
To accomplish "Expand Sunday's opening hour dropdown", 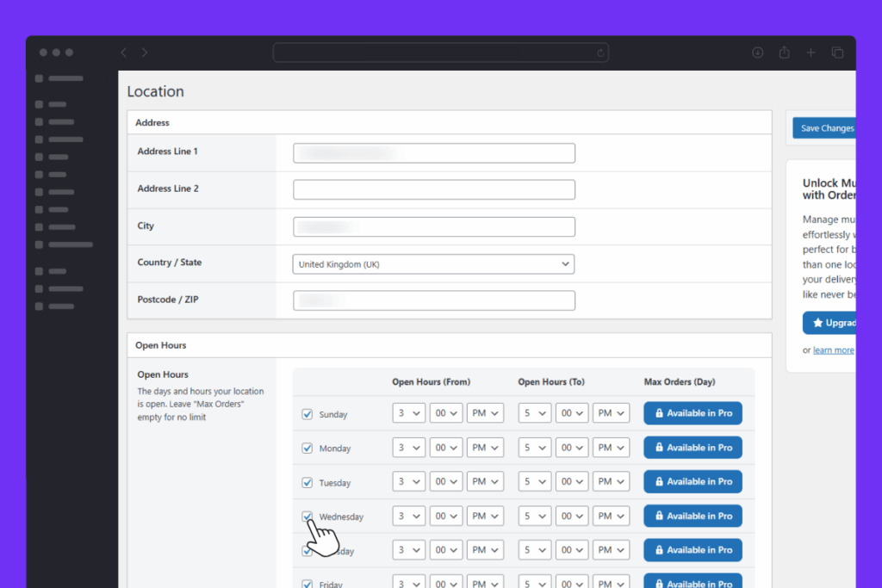I will [409, 413].
